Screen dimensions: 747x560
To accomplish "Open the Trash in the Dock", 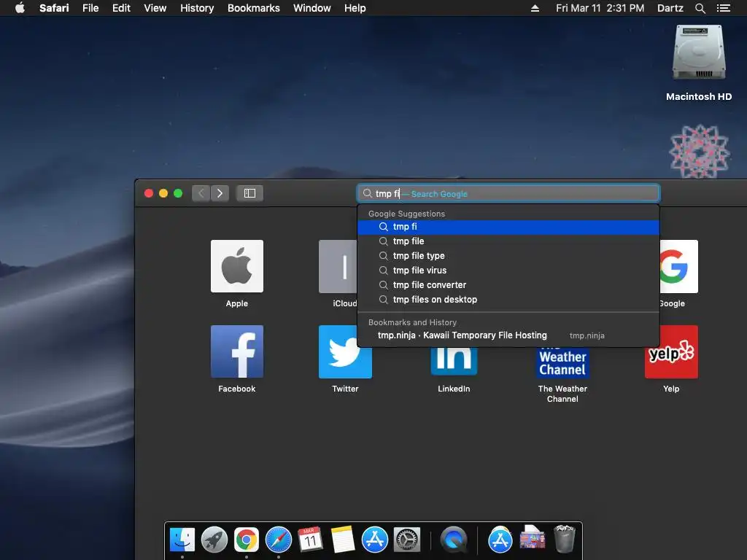I will [565, 540].
